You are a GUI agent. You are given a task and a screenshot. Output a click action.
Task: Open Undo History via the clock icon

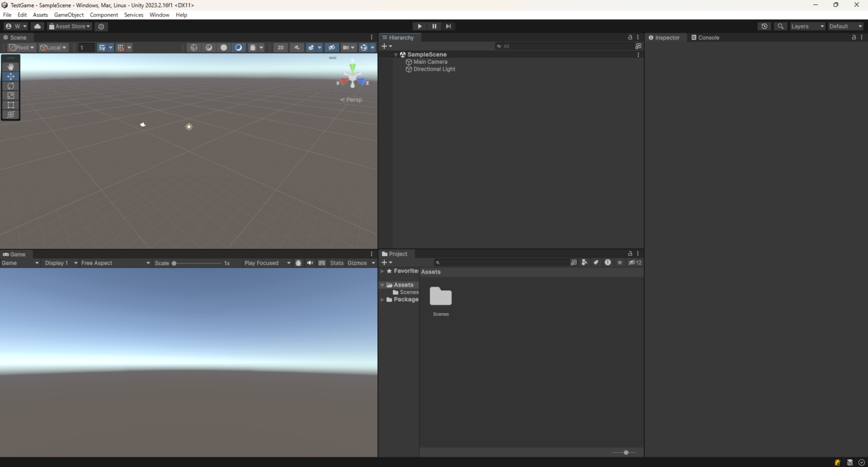(764, 26)
